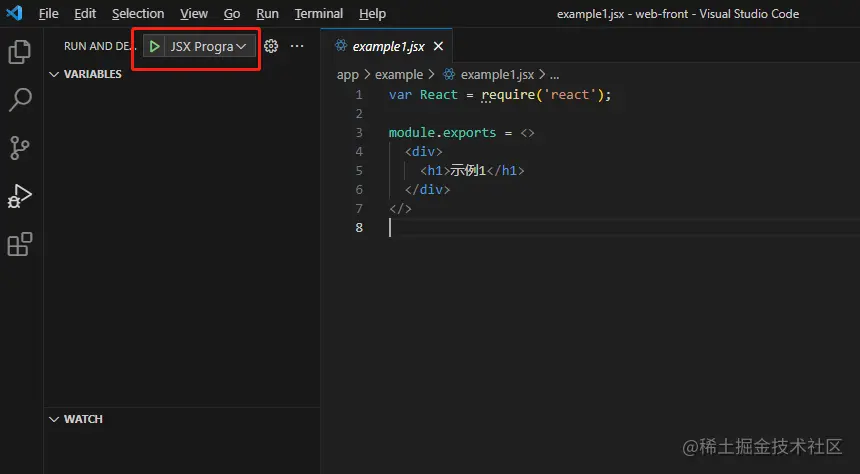Click the breadcrumb trailing ellipsis
The height and width of the screenshot is (474, 860).
coord(555,75)
